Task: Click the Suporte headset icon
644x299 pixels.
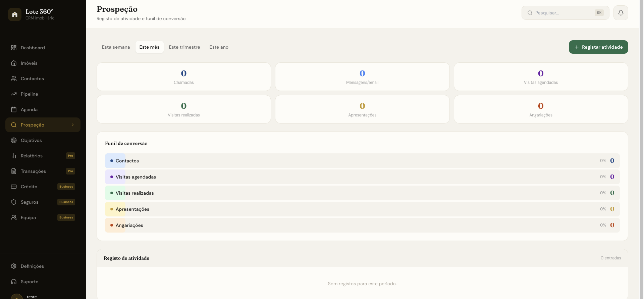Action: 14,282
